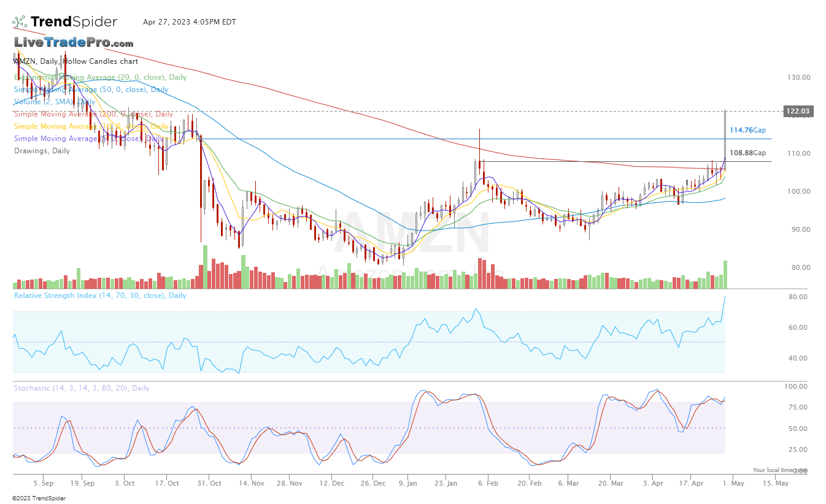Click the latest tall candle at the chart's right edge
This screenshot has height=504, width=826.
(725, 135)
